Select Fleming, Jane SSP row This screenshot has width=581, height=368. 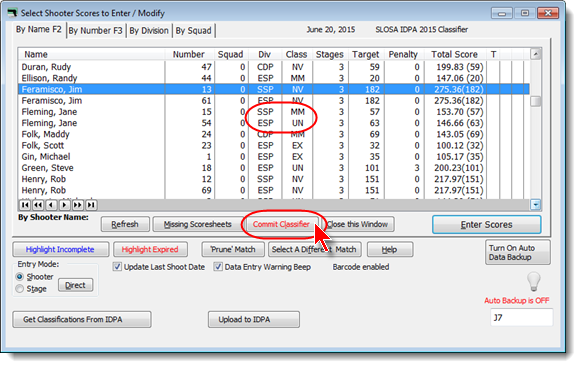(274, 112)
